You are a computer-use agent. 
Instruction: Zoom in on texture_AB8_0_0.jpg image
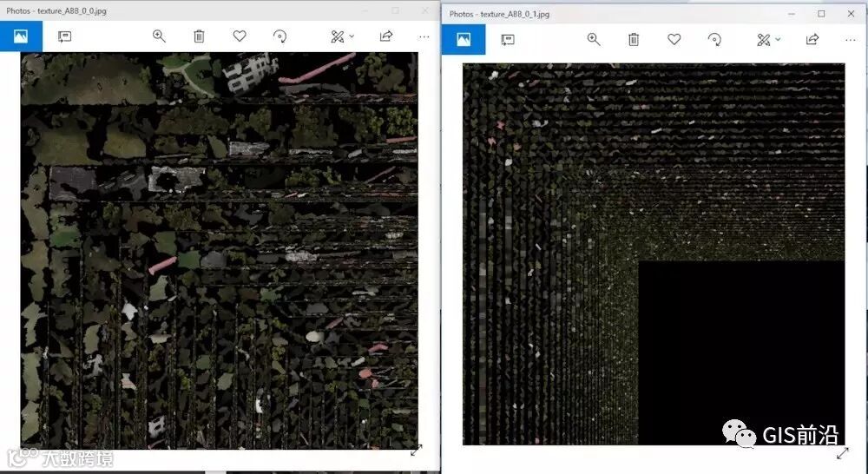(x=159, y=36)
